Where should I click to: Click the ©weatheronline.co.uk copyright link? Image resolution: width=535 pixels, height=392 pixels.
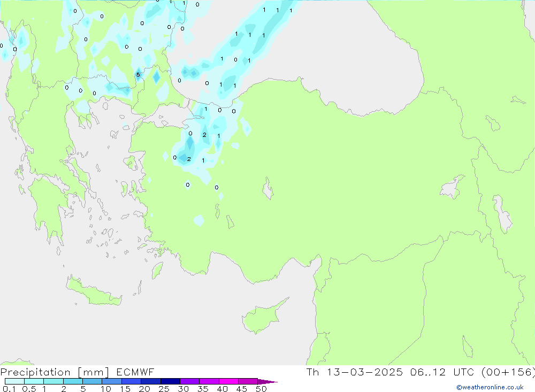(490, 387)
